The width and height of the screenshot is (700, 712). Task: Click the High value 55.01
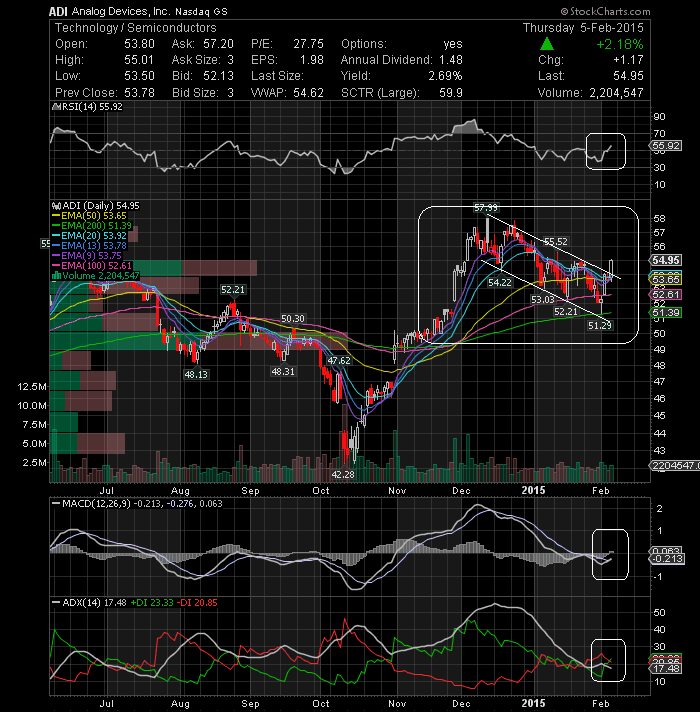tap(139, 60)
